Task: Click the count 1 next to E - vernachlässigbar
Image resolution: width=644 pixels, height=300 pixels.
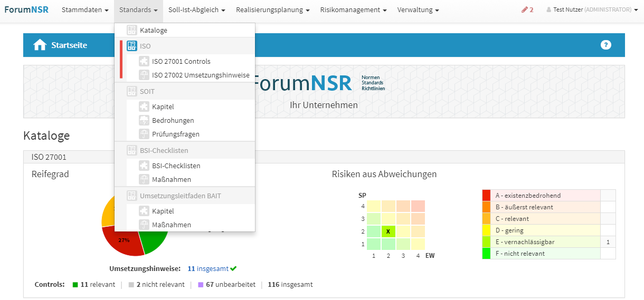Action: 608,242
